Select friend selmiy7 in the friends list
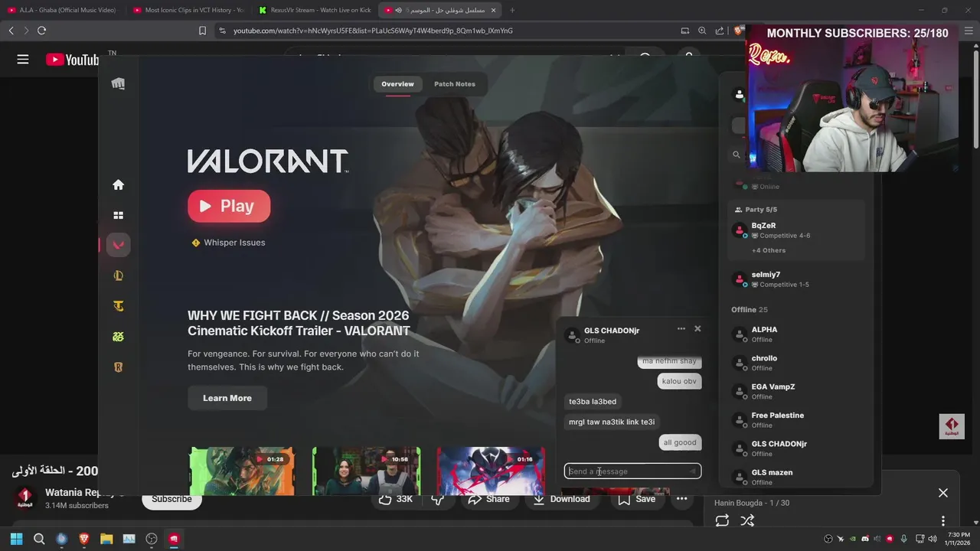Viewport: 980px width, 551px height. click(796, 279)
